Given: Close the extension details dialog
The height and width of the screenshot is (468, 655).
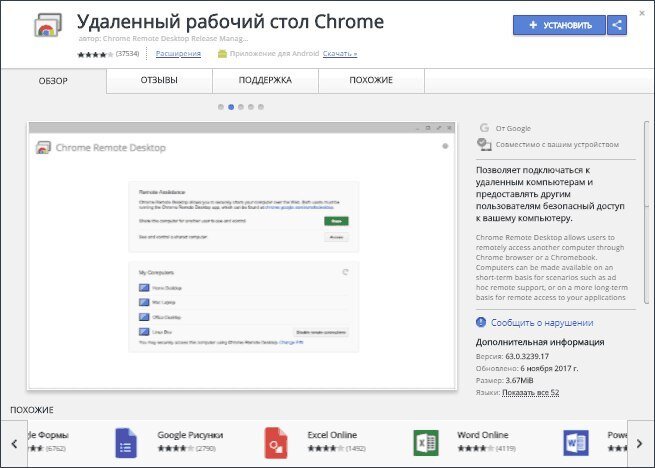Looking at the screenshot, I should [642, 13].
